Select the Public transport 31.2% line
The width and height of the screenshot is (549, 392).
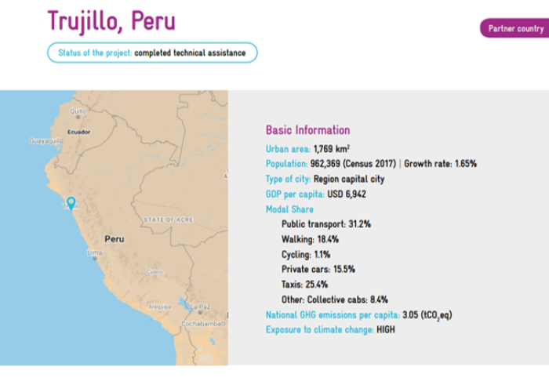coord(326,224)
